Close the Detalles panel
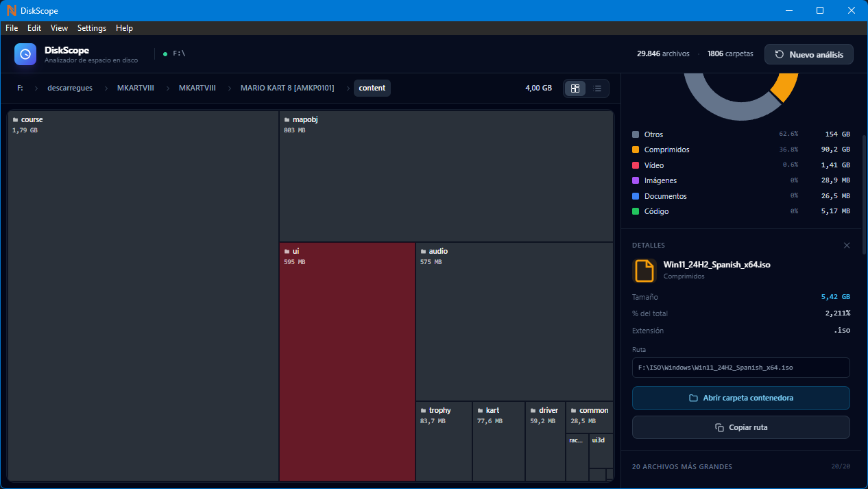This screenshot has width=868, height=489. (847, 246)
